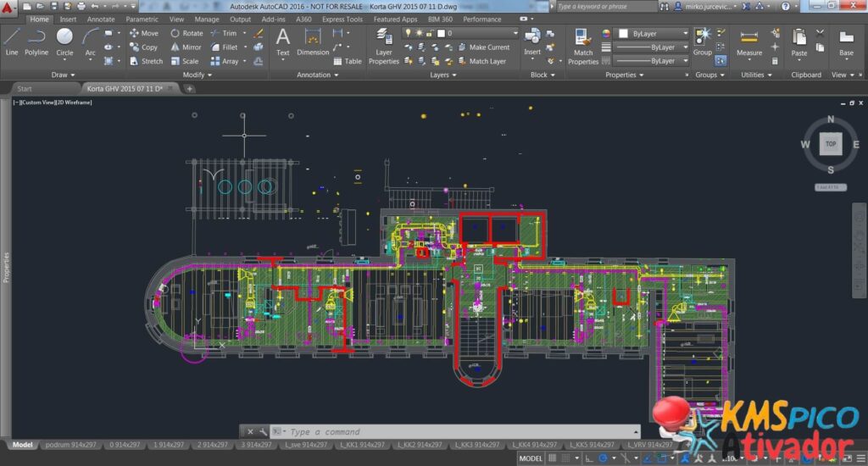Insert a Table from Annotation panel
Screen dimensions: 868x466
point(347,62)
